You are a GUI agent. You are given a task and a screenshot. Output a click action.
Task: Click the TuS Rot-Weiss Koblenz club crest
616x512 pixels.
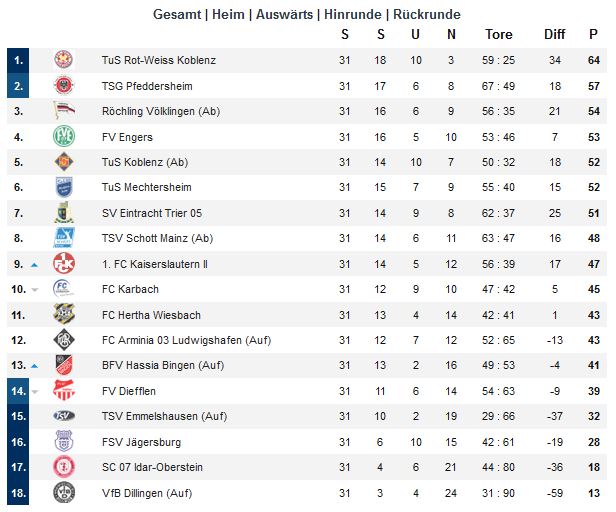tap(64, 60)
